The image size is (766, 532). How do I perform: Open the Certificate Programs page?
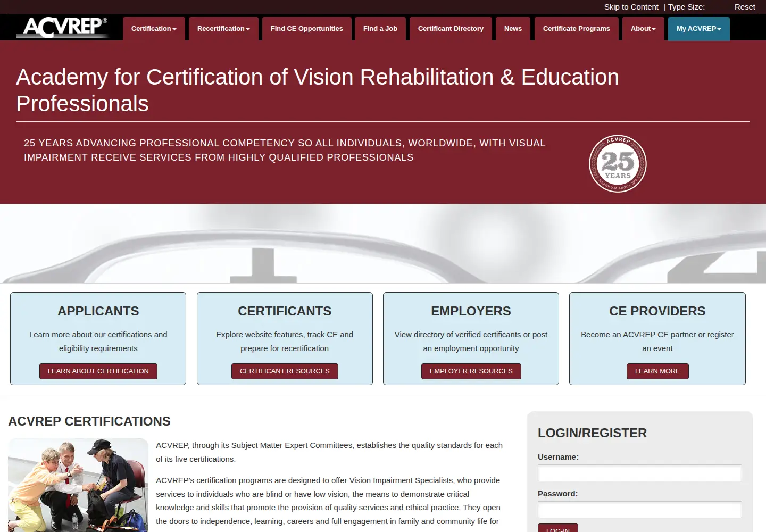coord(577,29)
